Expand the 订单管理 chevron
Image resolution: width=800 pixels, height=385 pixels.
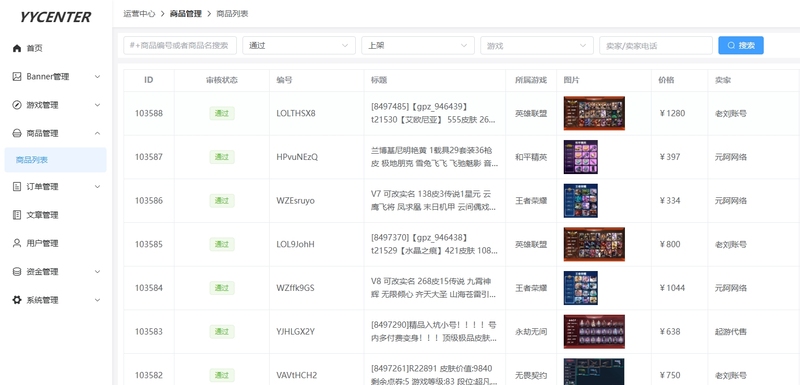[x=97, y=187]
